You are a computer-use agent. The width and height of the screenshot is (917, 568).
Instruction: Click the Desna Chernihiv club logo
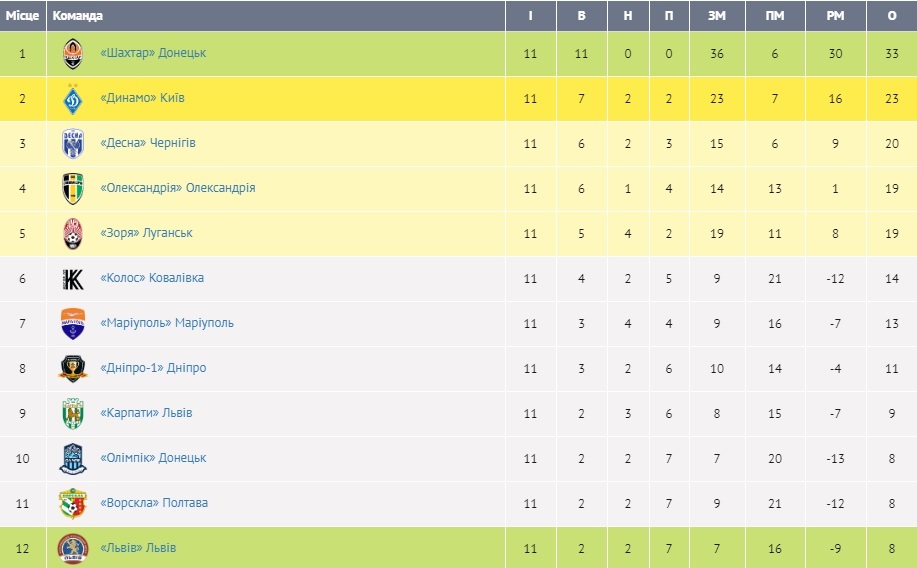pyautogui.click(x=73, y=143)
